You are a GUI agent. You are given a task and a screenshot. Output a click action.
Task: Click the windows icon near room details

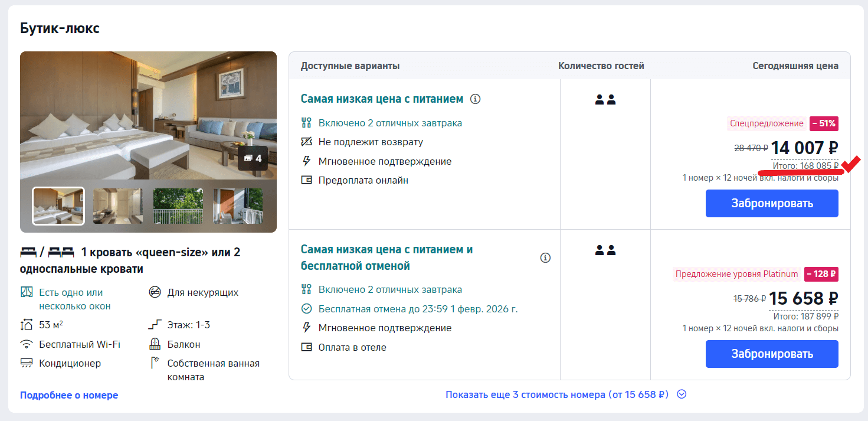(x=27, y=292)
